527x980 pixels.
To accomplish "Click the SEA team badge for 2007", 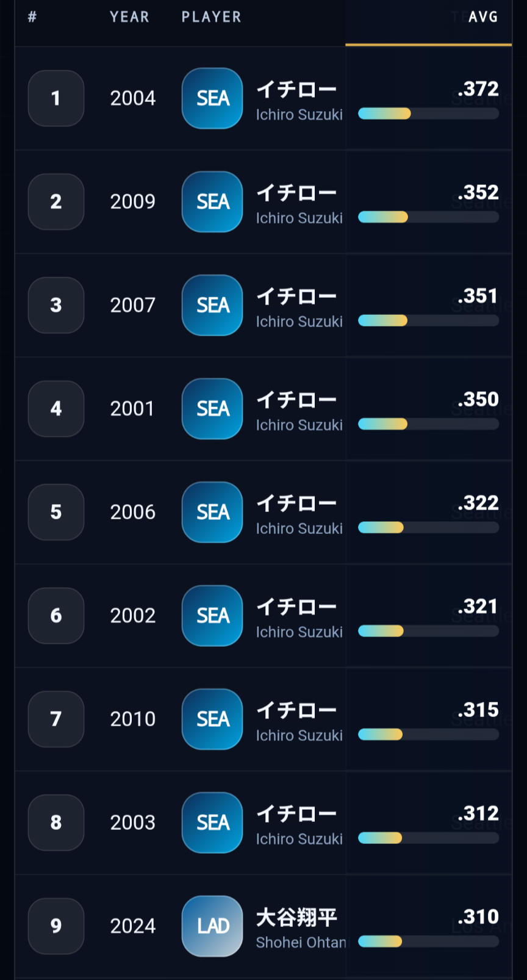I will (x=212, y=305).
